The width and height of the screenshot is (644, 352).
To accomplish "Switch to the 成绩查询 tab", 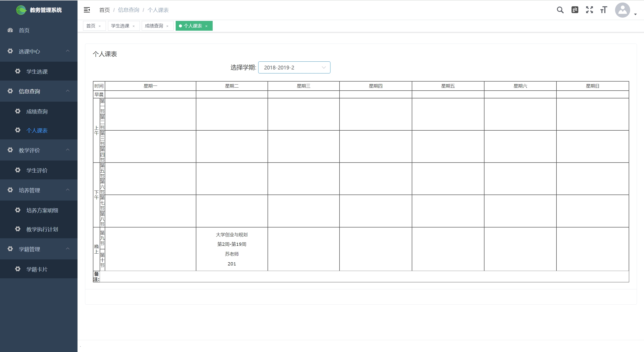I will (x=154, y=26).
